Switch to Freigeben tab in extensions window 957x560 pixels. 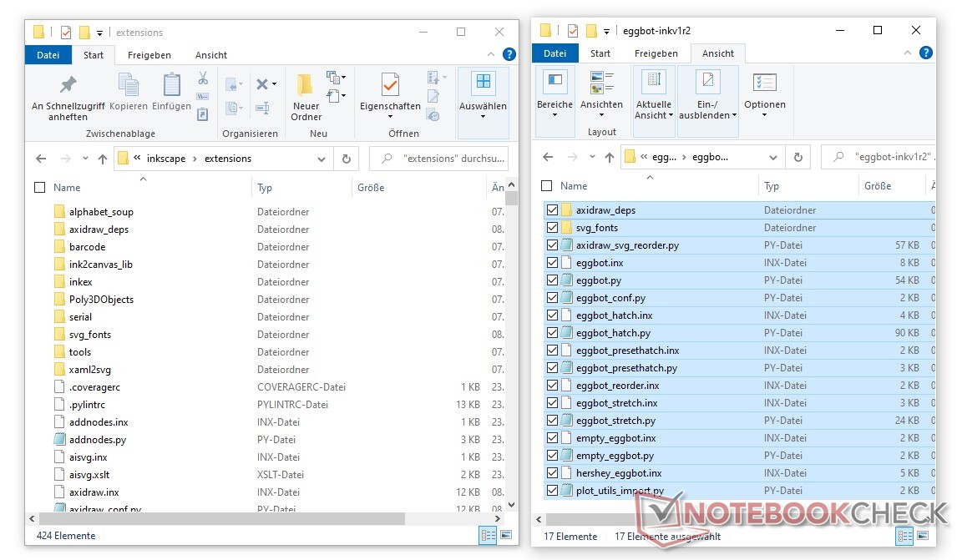point(149,55)
